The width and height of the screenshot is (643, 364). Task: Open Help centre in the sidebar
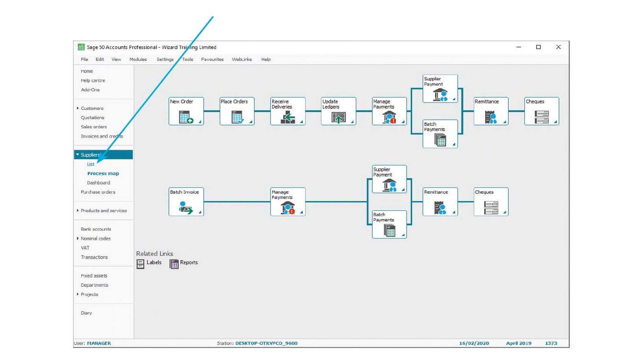tap(93, 80)
